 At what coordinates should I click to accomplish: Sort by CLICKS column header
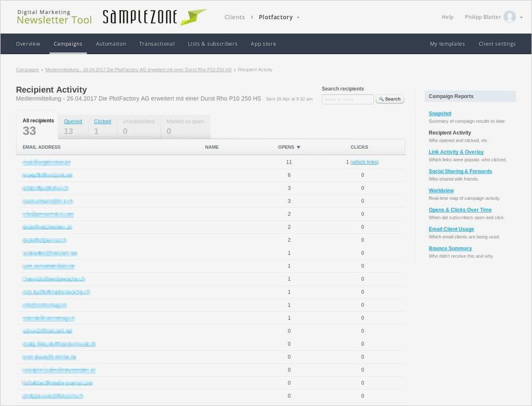pos(359,147)
